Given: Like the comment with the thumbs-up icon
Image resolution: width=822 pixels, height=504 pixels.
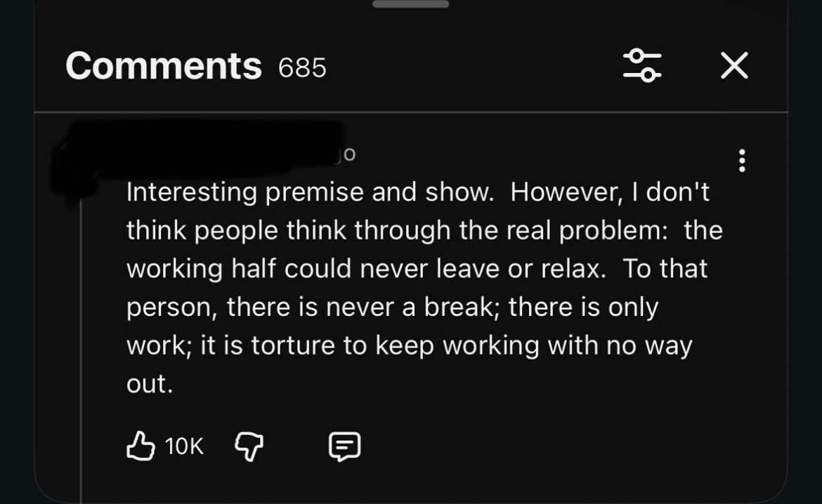Looking at the screenshot, I should point(141,446).
